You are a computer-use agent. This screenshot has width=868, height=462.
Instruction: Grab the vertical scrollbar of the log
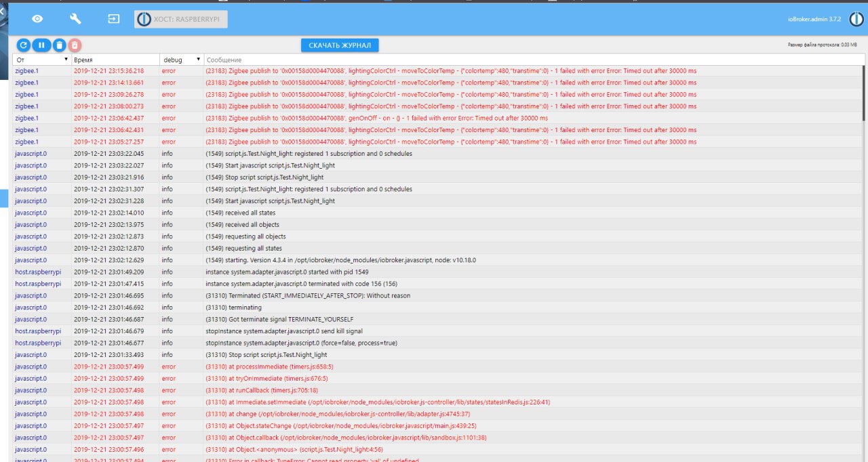tap(863, 92)
